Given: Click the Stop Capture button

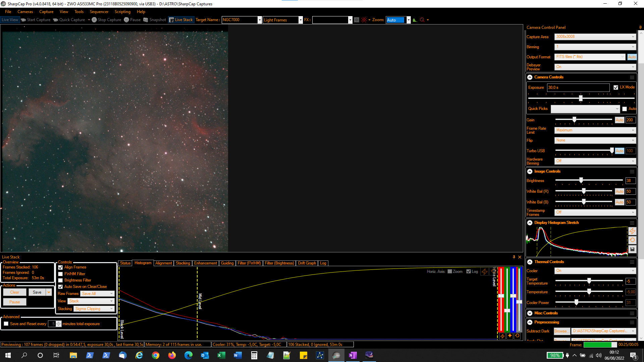Looking at the screenshot, I should point(107,20).
